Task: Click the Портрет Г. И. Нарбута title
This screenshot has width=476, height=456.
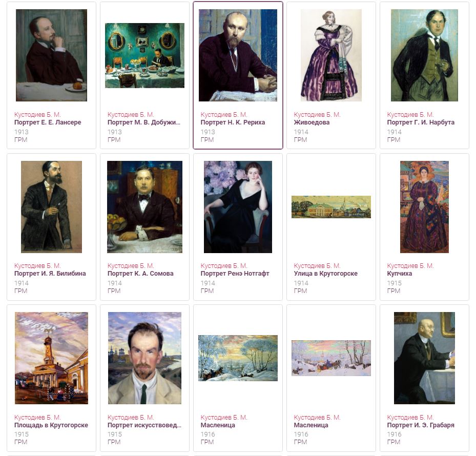Action: click(x=421, y=122)
